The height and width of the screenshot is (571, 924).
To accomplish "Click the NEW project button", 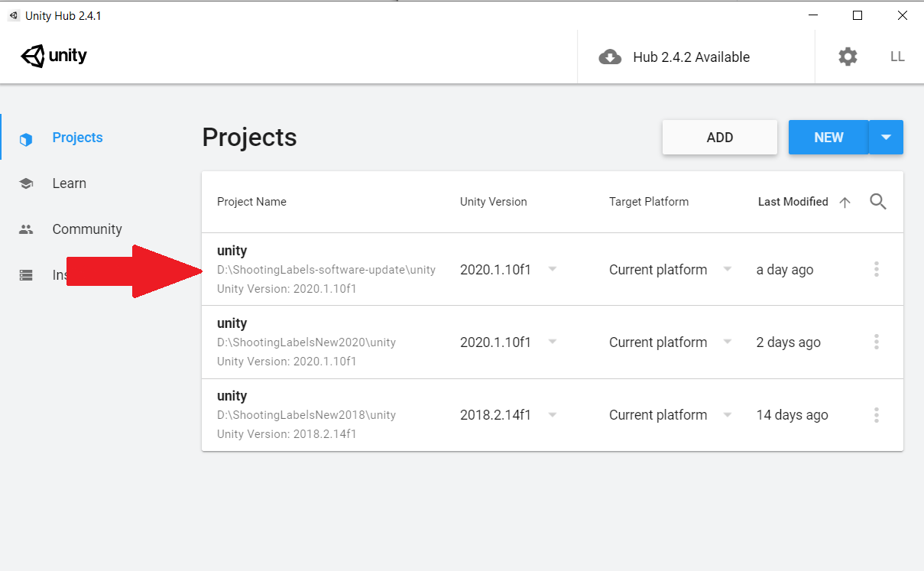I will coord(828,138).
